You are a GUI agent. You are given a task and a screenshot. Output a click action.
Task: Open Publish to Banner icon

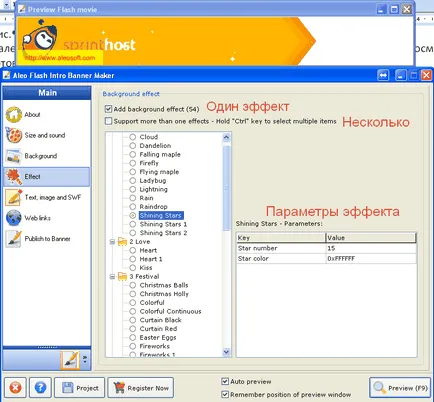click(14, 239)
